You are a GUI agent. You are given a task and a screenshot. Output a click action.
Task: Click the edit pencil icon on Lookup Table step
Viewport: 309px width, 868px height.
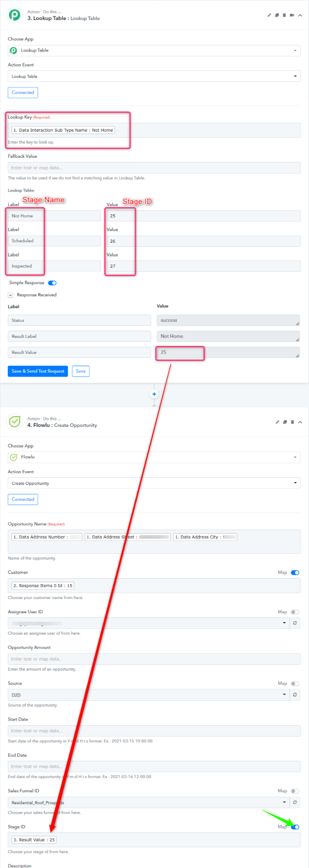[x=269, y=15]
